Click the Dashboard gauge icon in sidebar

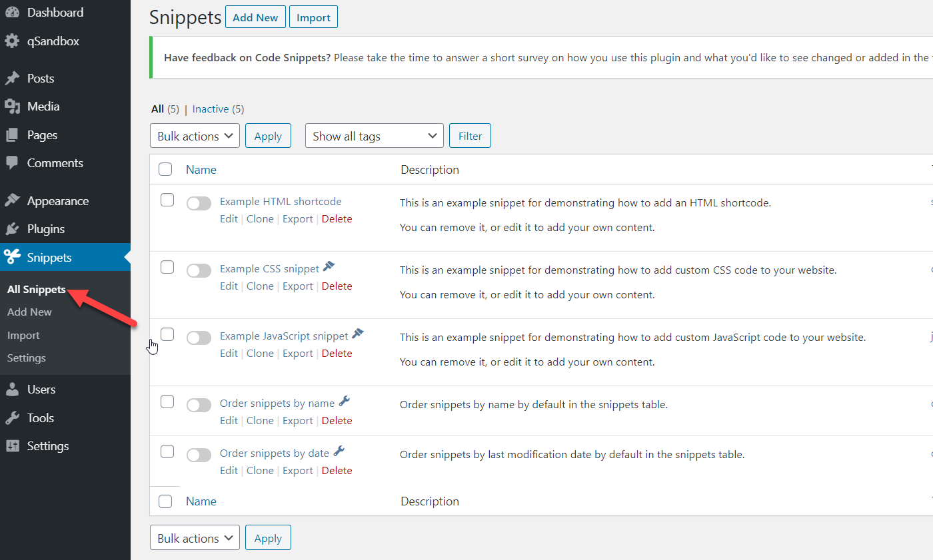point(12,13)
